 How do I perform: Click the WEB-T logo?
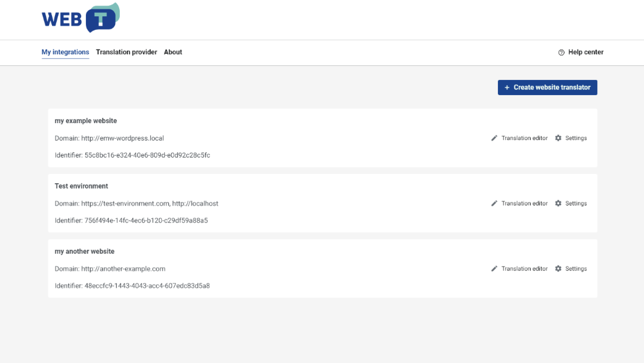(81, 18)
